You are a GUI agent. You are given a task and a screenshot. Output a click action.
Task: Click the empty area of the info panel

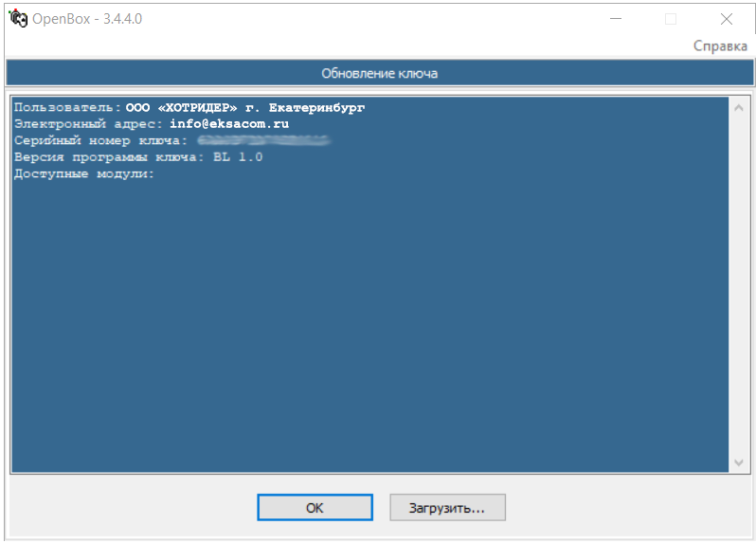click(369, 322)
